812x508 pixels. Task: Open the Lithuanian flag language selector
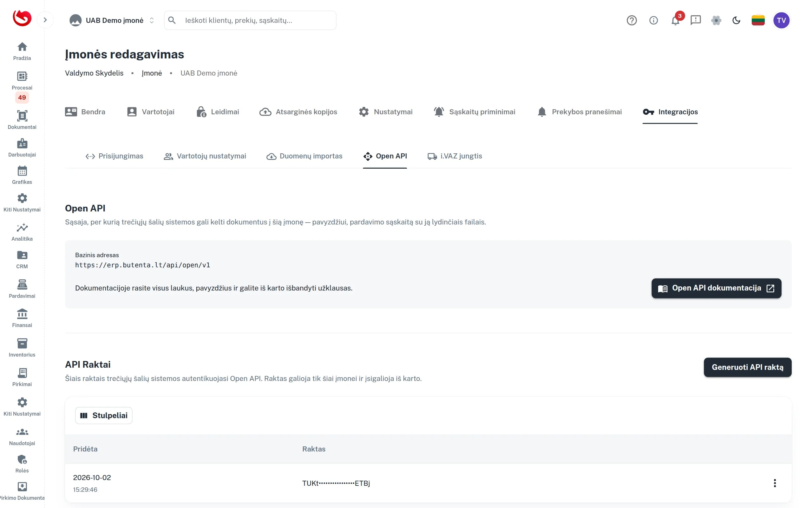pos(758,20)
